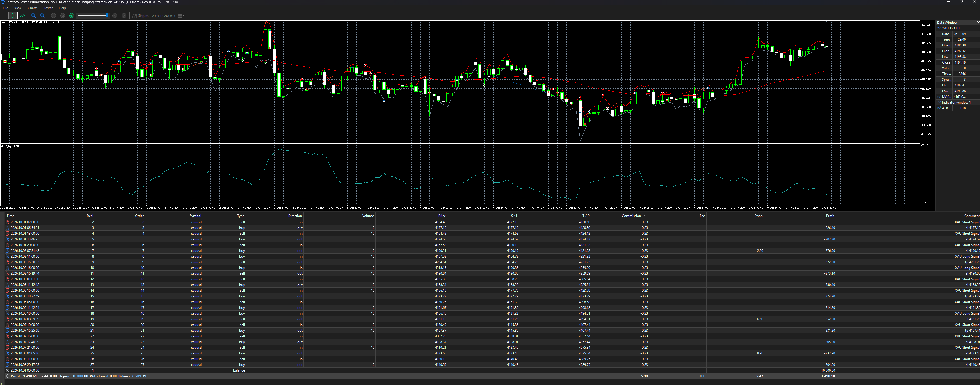Select deal row dated 2026.10.02 15:30:03
Image resolution: width=980 pixels, height=385 pixels.
[493, 262]
